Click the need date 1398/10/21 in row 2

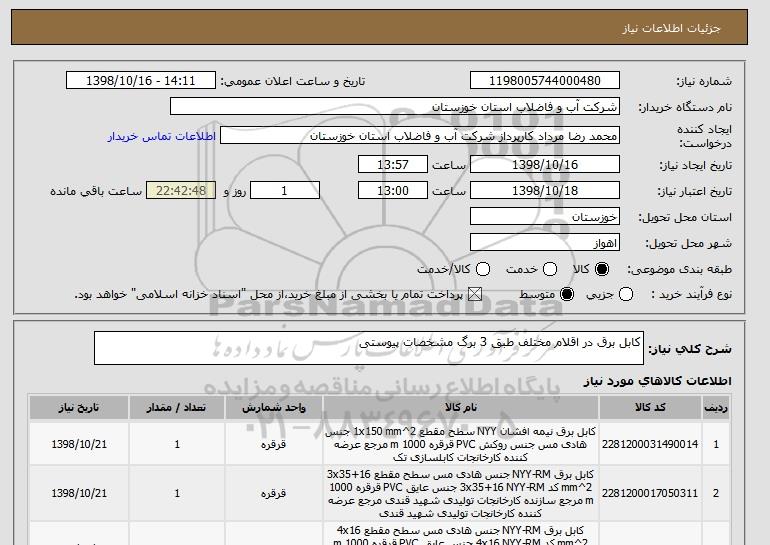[79, 493]
